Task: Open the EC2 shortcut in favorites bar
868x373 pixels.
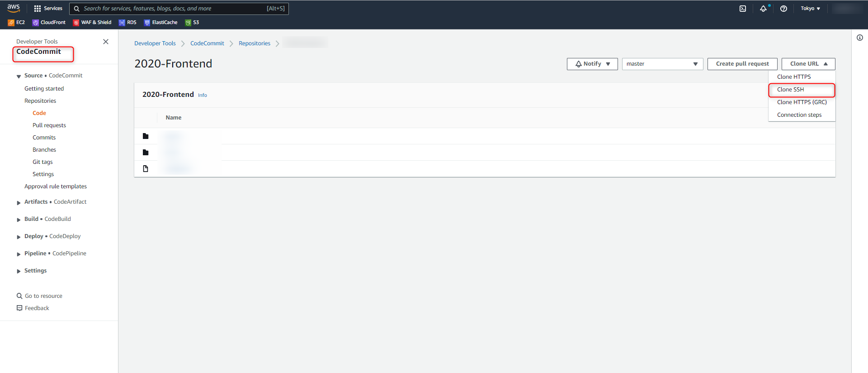Action: coord(16,22)
